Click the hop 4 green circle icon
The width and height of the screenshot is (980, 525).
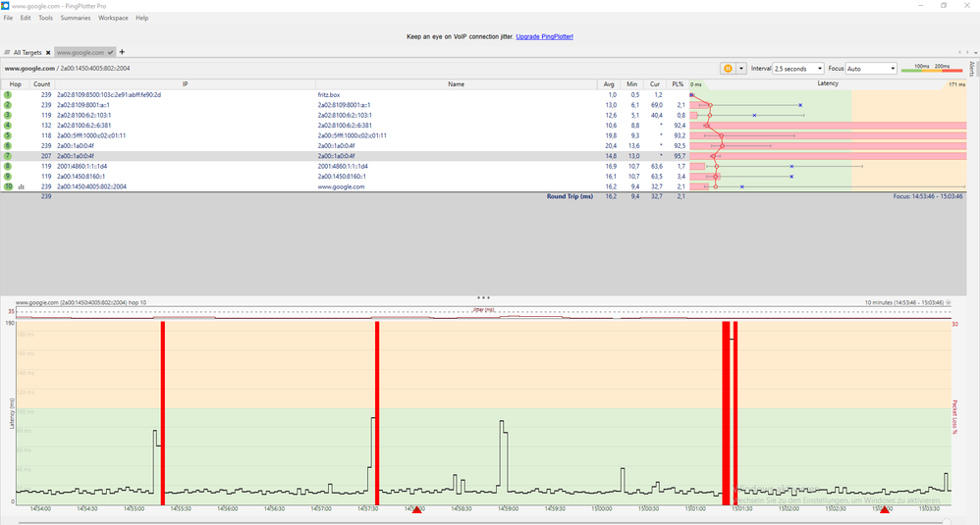tap(8, 126)
